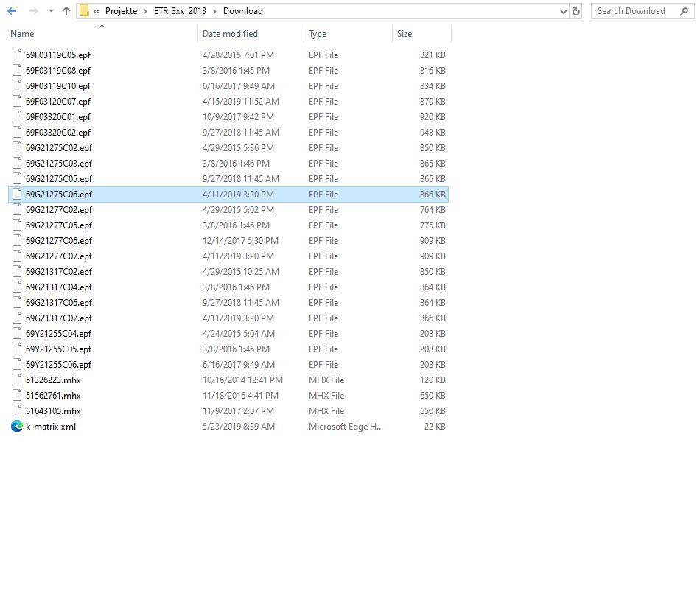Click date 6/16/2017 9:49 AM of 69F03119C10
Screen dimensions: 700x591
point(239,85)
